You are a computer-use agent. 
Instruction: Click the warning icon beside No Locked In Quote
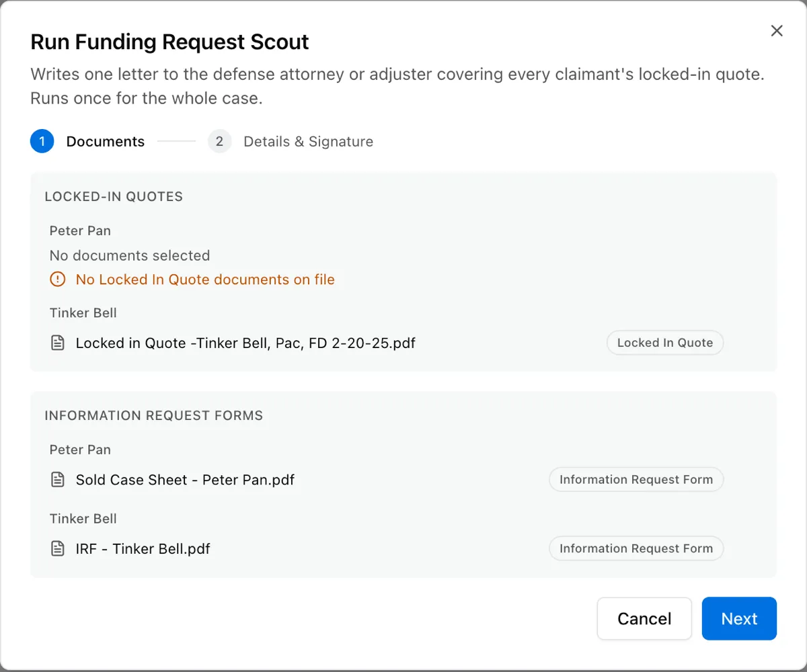(58, 280)
